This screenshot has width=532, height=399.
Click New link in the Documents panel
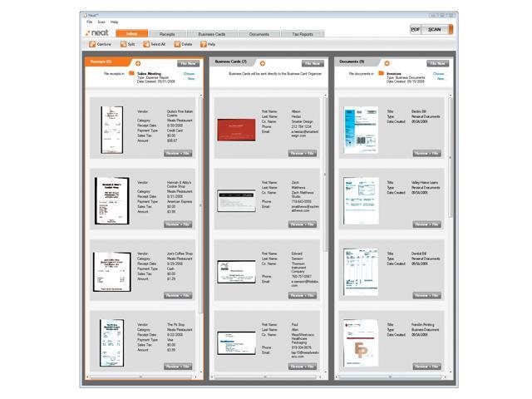click(440, 78)
